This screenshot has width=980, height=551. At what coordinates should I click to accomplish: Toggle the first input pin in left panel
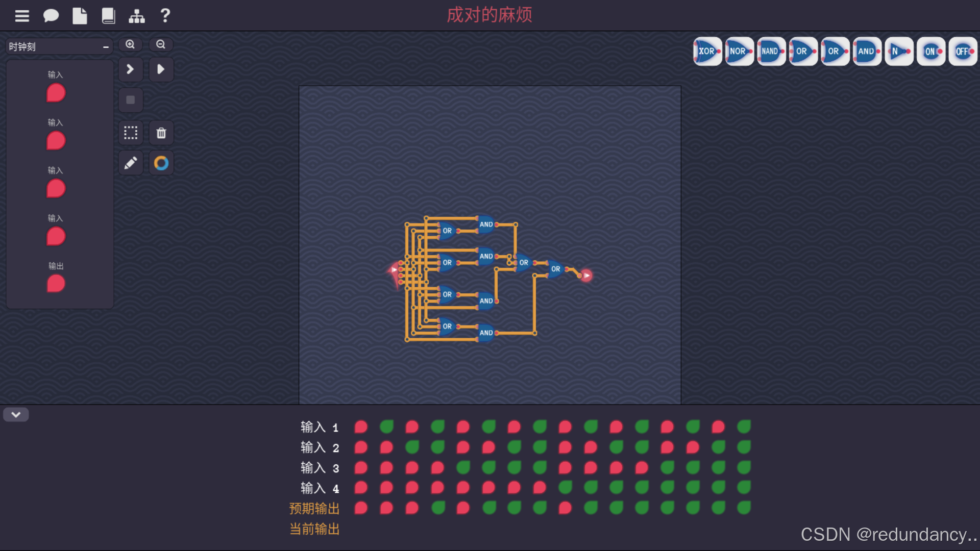point(56,93)
